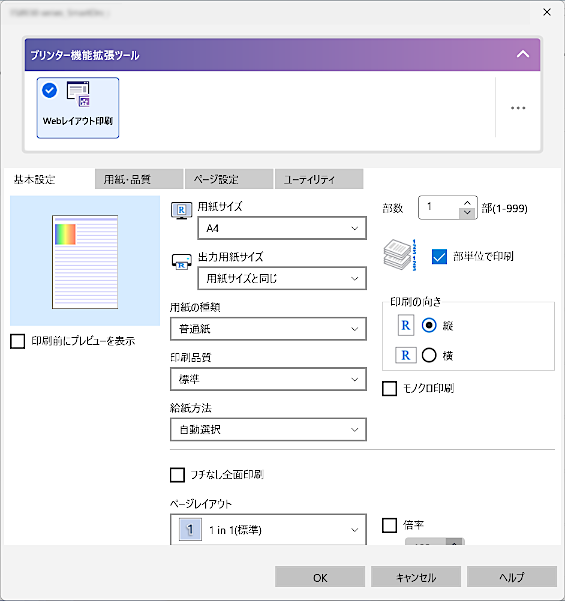Enable モノクロ印刷 checkbox
The width and height of the screenshot is (565, 601).
(389, 388)
